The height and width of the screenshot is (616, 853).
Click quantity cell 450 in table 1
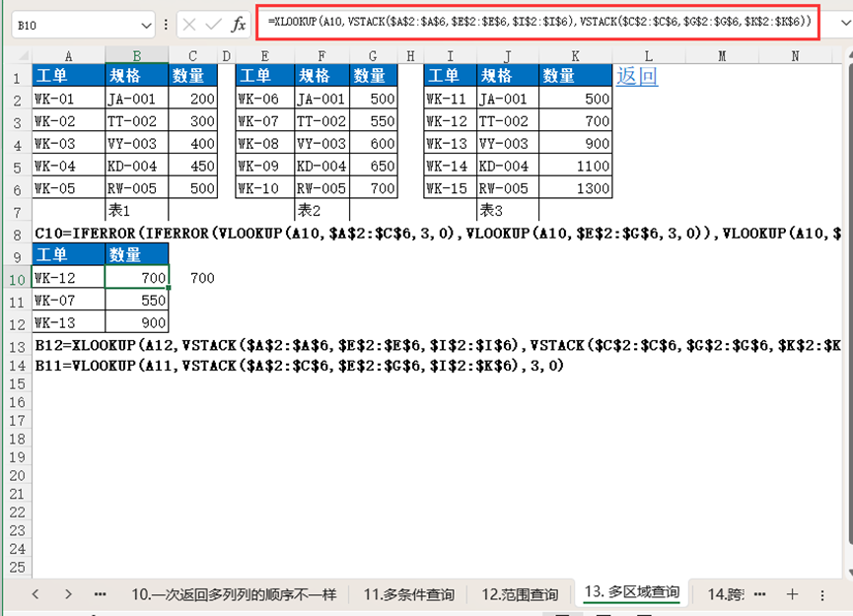point(192,166)
